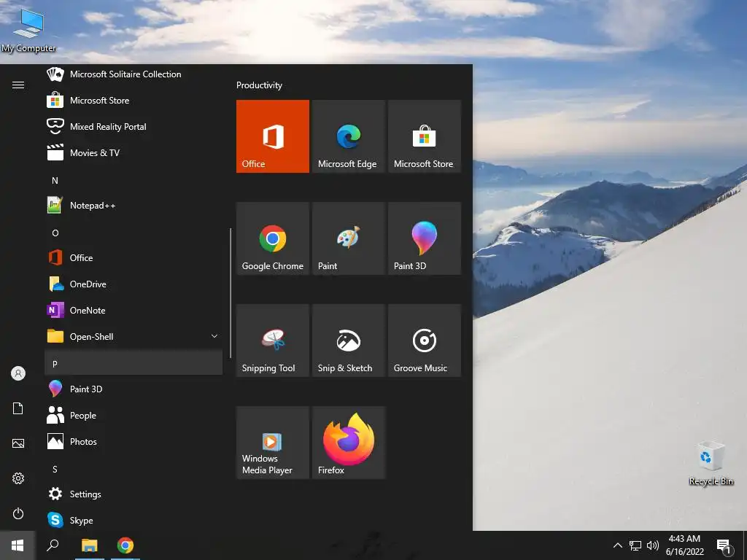The image size is (747, 560).
Task: Switch to Chrome on the taskbar
Action: 125,545
